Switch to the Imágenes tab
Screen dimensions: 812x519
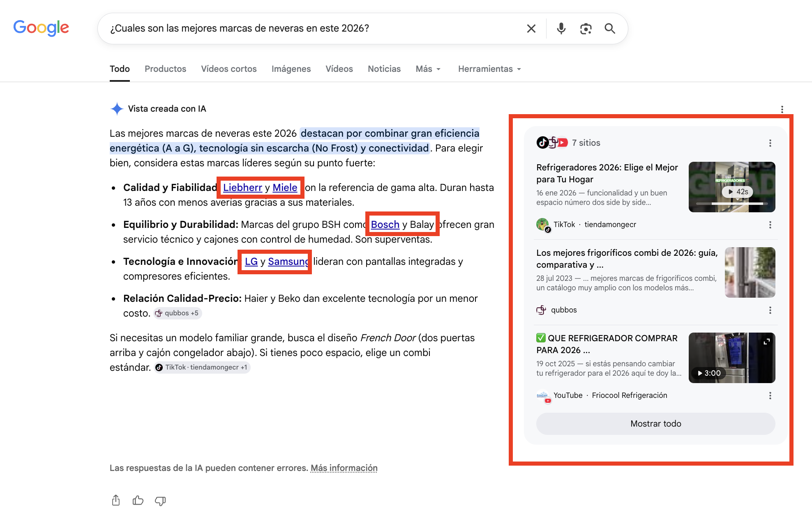[291, 69]
